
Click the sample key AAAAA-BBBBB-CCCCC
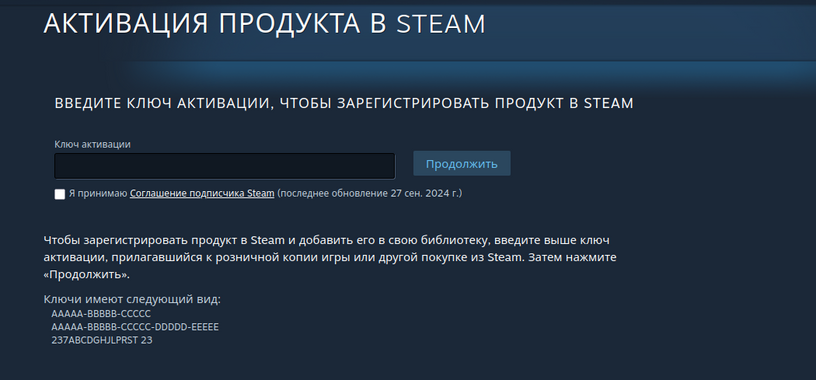(x=101, y=314)
